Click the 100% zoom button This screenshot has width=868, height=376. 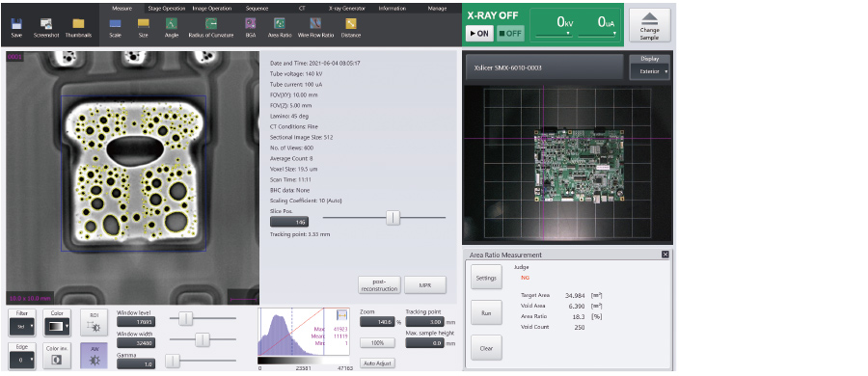tap(377, 343)
